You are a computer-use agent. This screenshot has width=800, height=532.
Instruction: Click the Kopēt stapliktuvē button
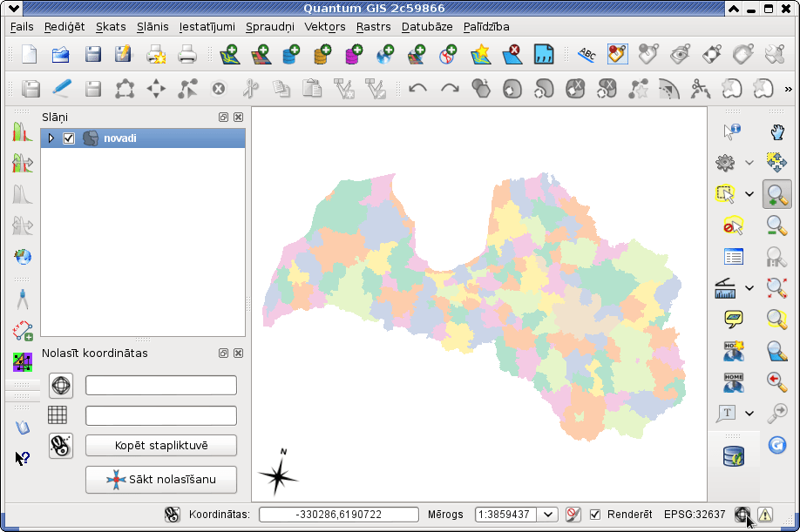(161, 446)
